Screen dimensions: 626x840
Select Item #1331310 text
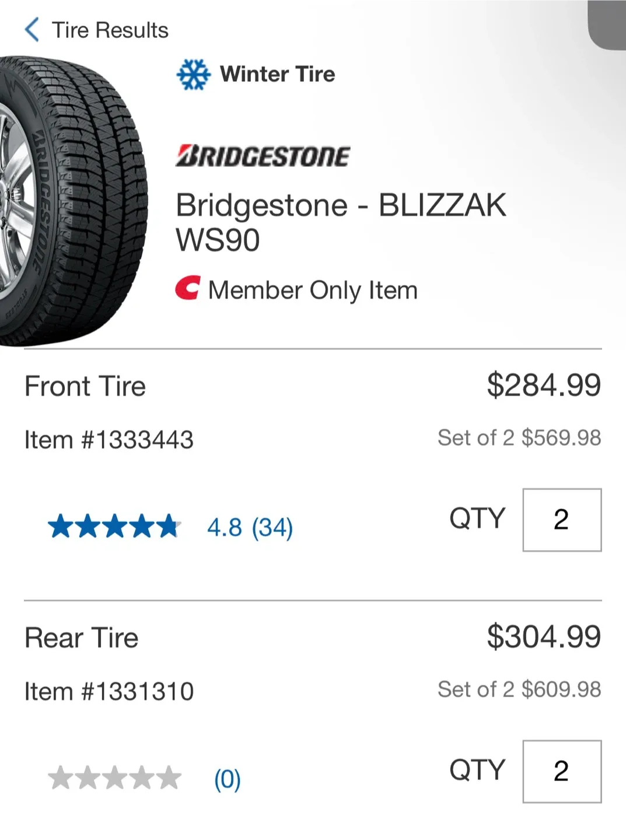tap(110, 691)
